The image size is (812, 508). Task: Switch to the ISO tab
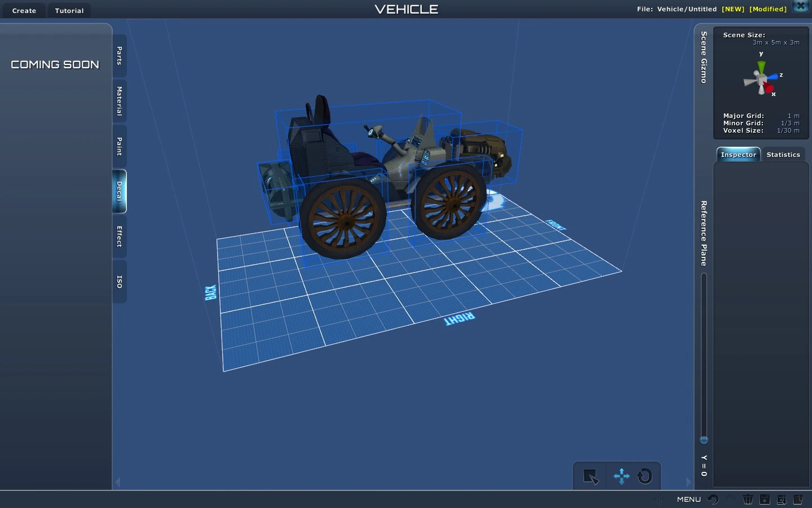120,282
